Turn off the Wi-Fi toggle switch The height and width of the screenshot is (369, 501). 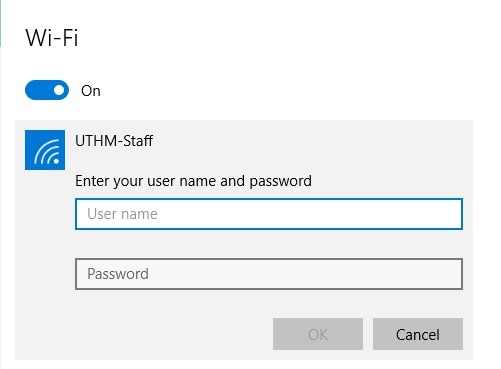tap(47, 90)
